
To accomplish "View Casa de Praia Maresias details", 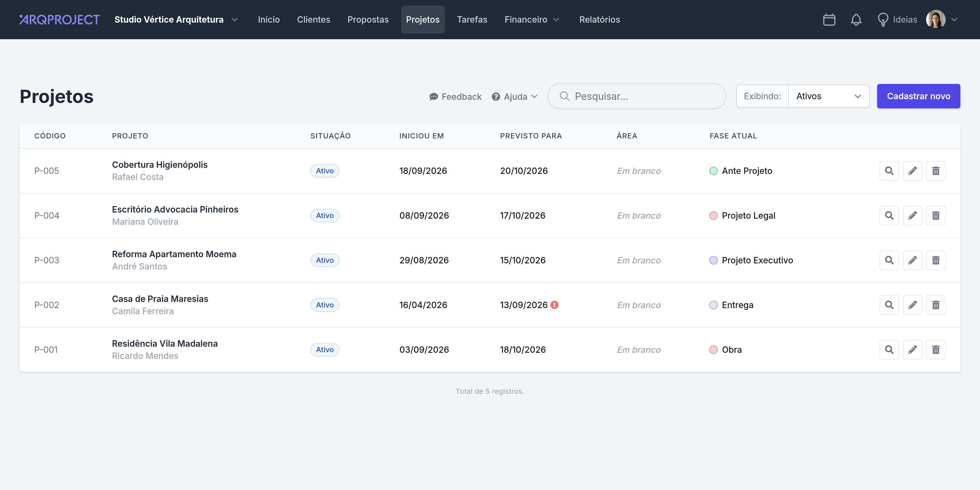I will [x=889, y=305].
